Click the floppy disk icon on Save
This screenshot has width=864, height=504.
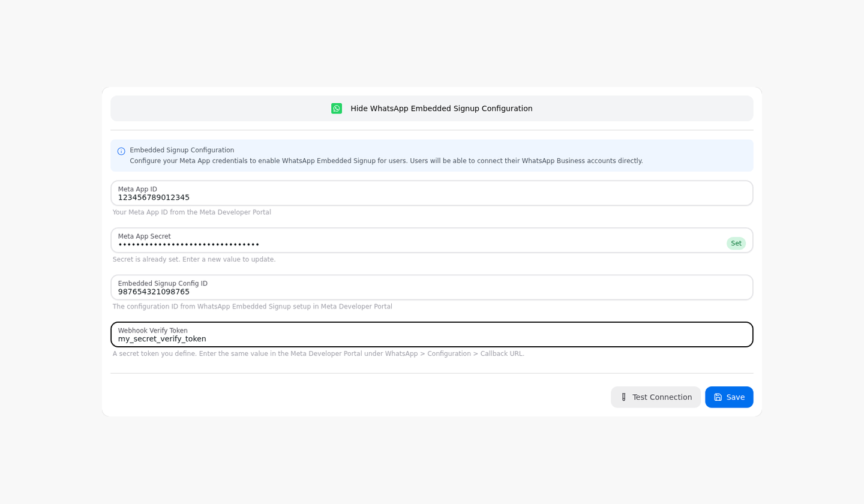(x=718, y=397)
